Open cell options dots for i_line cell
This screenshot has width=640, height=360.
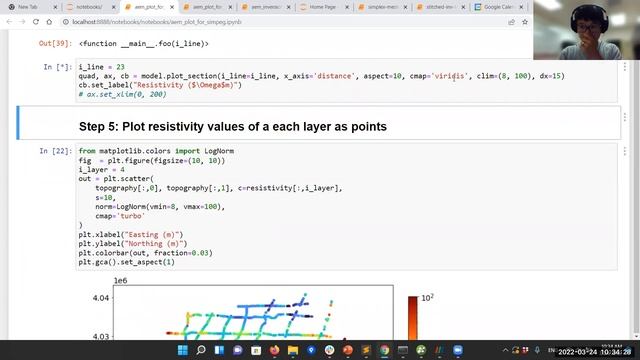624,67
